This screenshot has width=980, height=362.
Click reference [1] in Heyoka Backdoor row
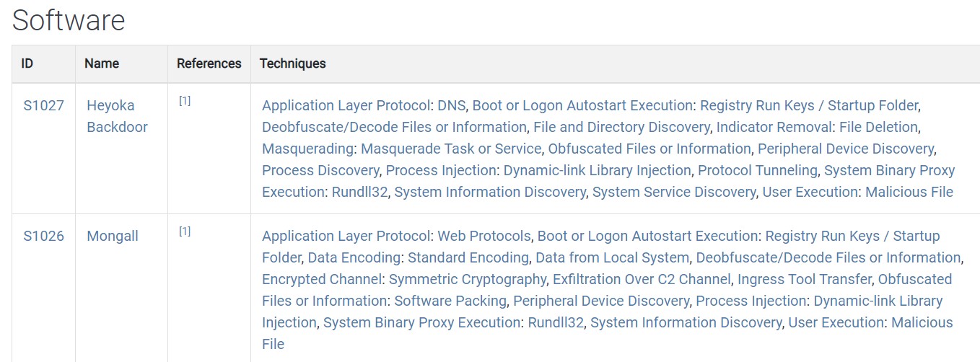pos(185,101)
